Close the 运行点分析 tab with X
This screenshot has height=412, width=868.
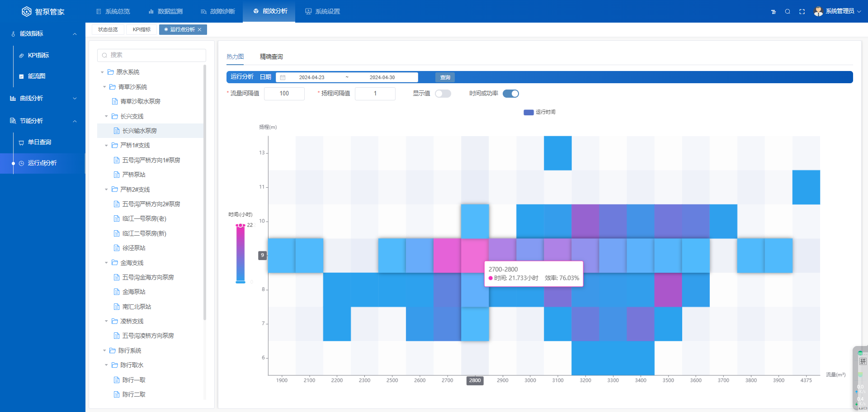pyautogui.click(x=199, y=30)
